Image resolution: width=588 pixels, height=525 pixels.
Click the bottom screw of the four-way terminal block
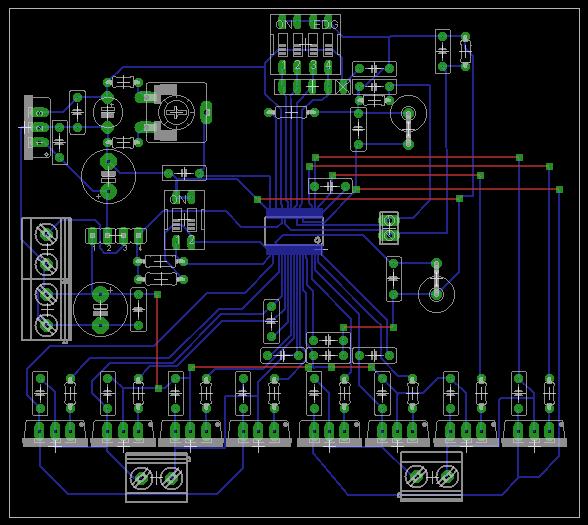point(46,325)
